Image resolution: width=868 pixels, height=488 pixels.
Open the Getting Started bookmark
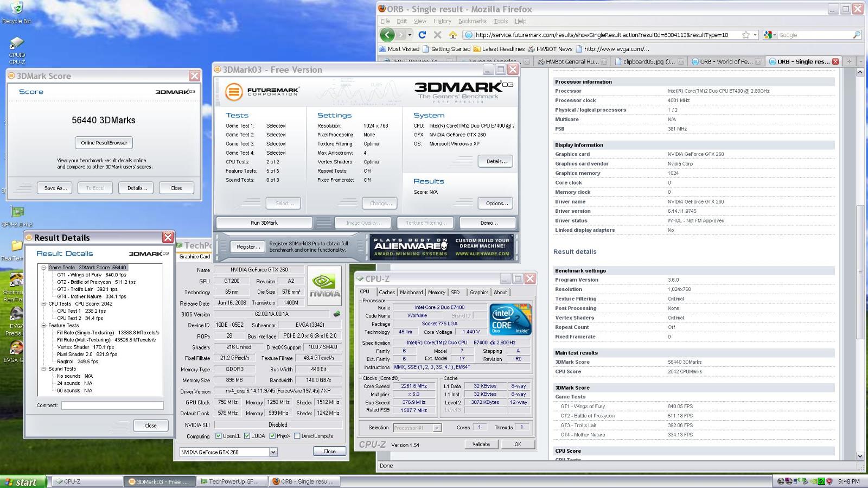tap(446, 49)
